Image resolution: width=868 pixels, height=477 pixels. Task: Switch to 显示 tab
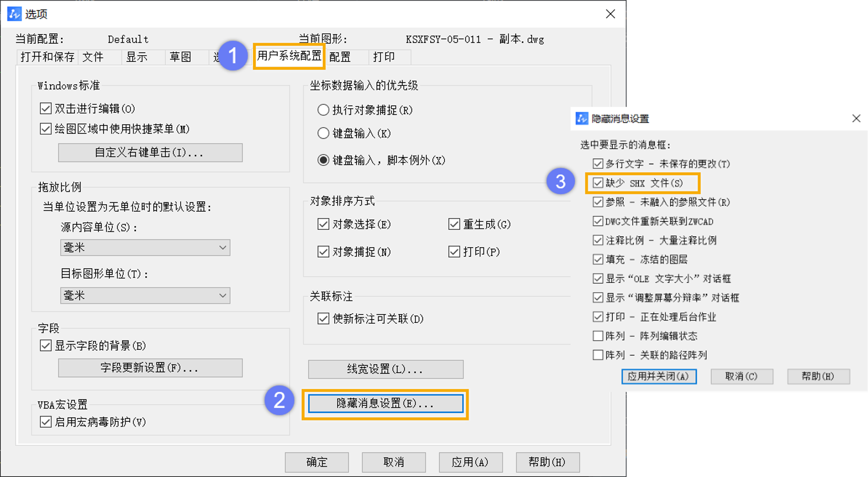coord(143,56)
